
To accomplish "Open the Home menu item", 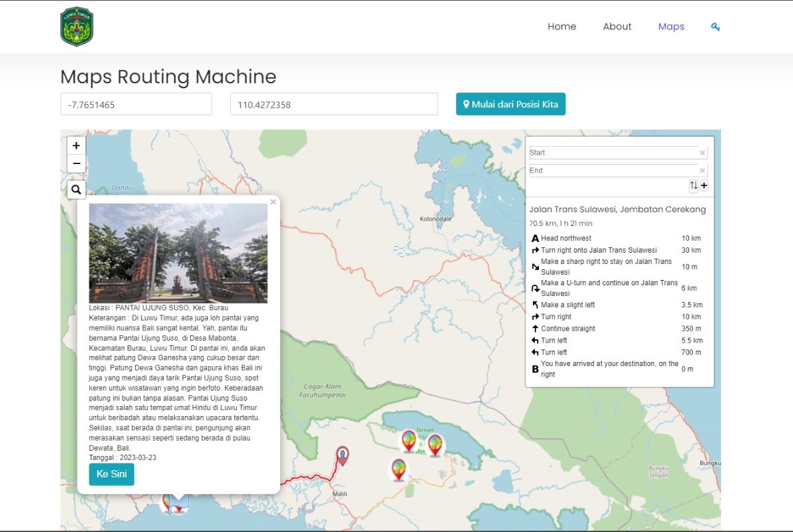I will (x=562, y=27).
